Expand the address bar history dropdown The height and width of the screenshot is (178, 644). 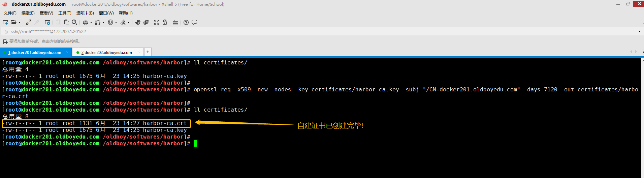pyautogui.click(x=639, y=32)
